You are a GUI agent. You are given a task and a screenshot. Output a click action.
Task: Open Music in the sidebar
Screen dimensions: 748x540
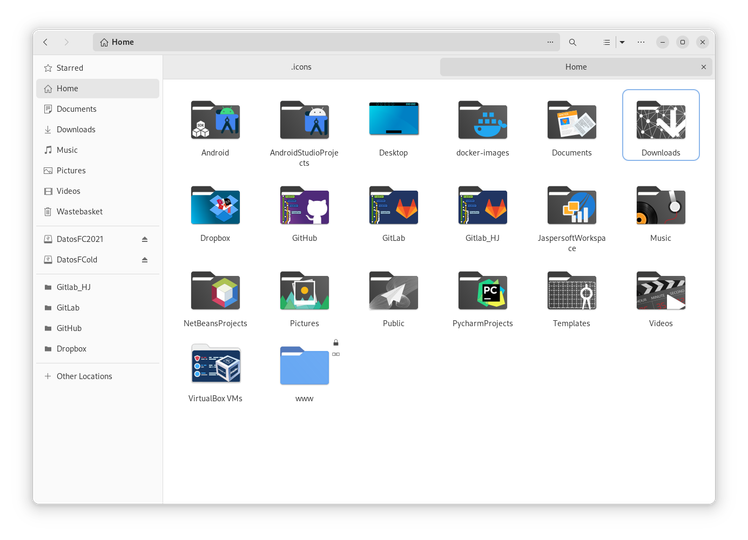click(x=98, y=150)
